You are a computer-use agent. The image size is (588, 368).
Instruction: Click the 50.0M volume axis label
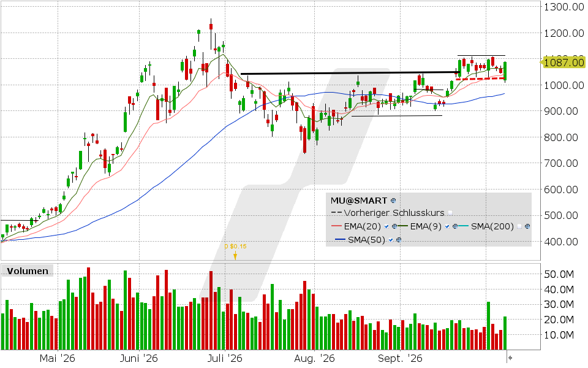(x=559, y=275)
